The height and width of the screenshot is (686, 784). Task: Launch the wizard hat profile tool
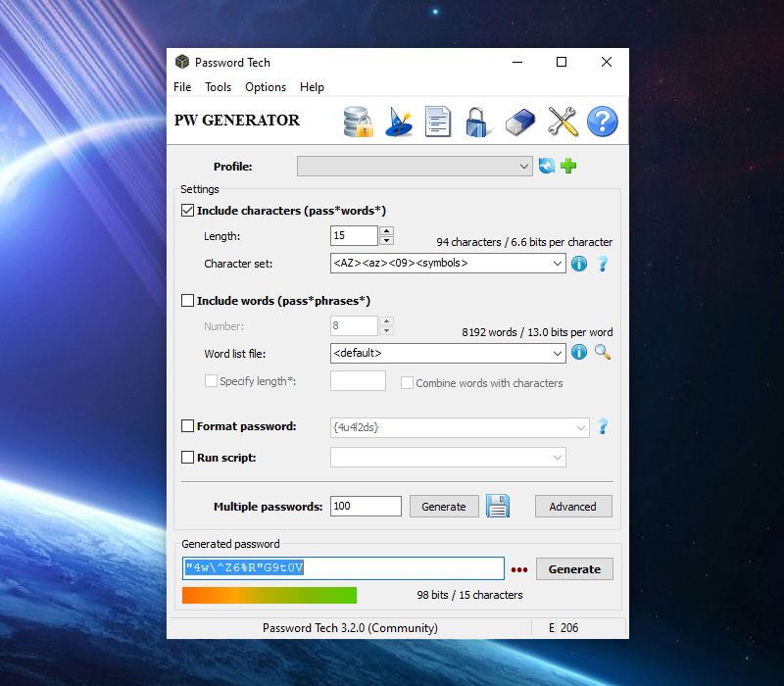[x=399, y=122]
